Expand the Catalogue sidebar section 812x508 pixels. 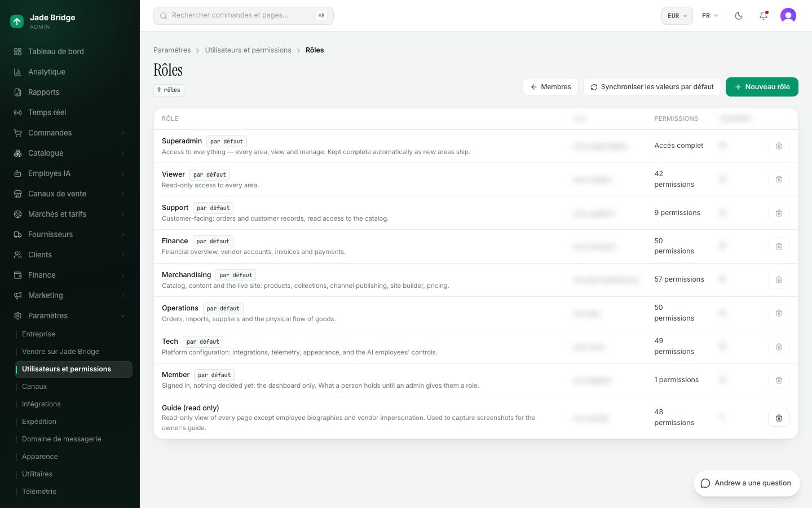(x=70, y=153)
